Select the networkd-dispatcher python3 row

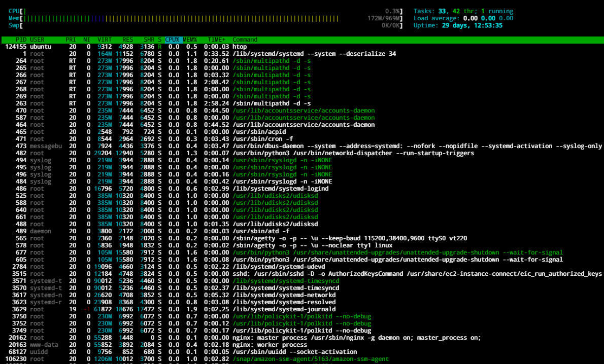302,153
